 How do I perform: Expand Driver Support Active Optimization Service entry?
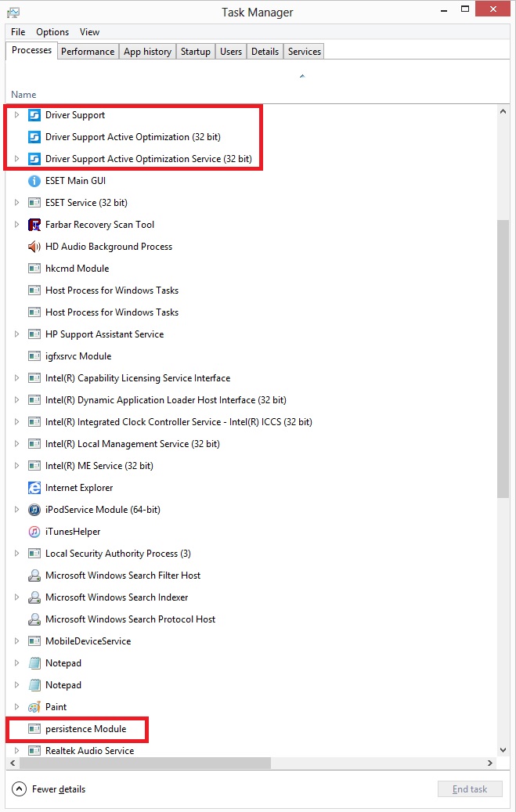[x=16, y=158]
